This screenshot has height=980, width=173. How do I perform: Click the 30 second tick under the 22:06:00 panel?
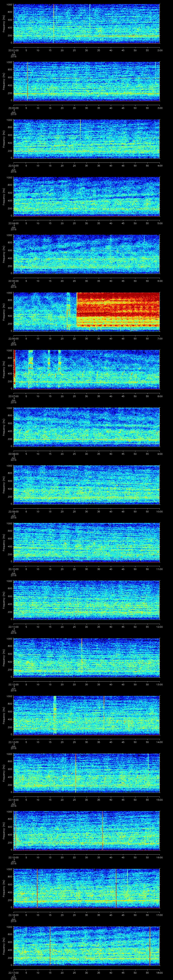click(87, 339)
